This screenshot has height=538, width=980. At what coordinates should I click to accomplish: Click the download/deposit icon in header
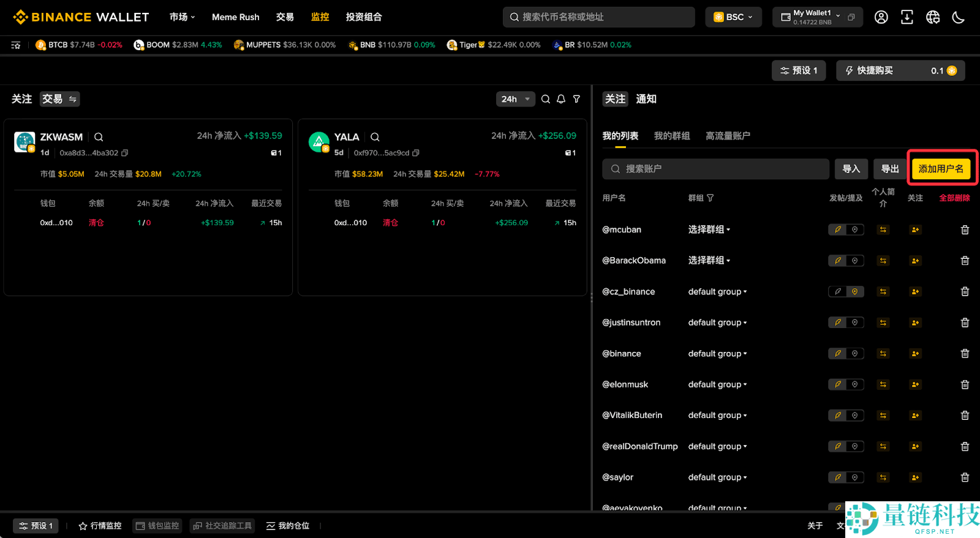coord(907,17)
